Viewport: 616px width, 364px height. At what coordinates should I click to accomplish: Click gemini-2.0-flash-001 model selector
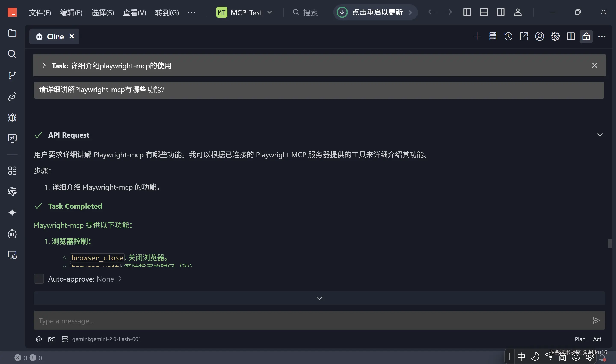tap(106, 339)
